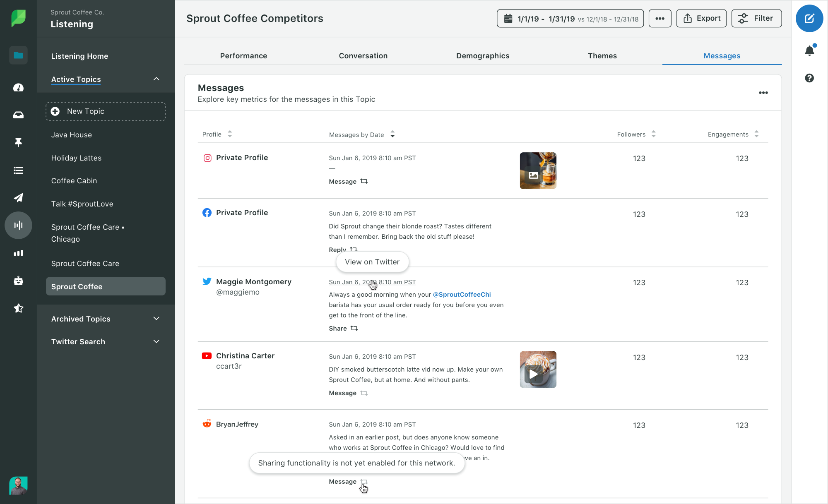Open the Inbox tray icon in sidebar
This screenshot has width=828, height=504.
(18, 115)
